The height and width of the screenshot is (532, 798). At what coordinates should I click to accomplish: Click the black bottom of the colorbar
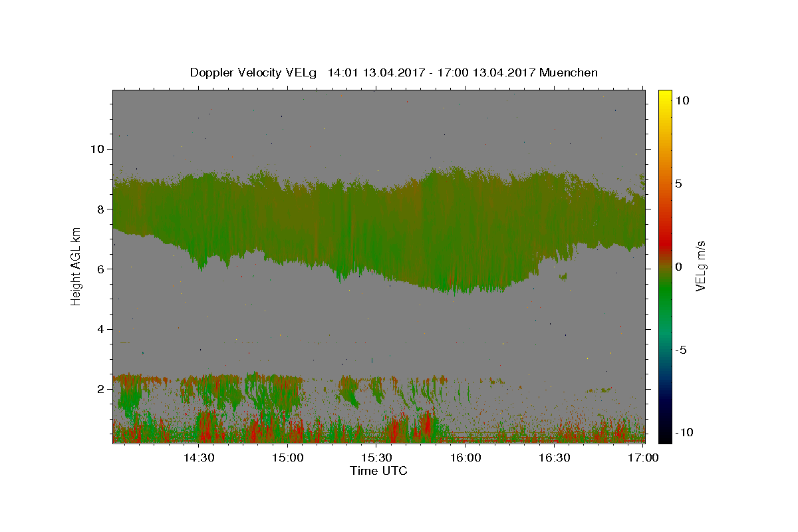coord(664,439)
